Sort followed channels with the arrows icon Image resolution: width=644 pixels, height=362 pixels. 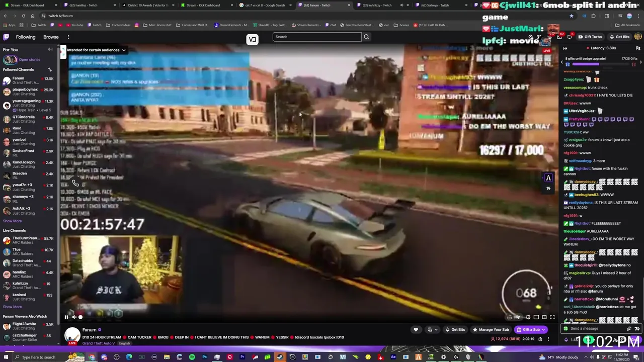click(50, 70)
